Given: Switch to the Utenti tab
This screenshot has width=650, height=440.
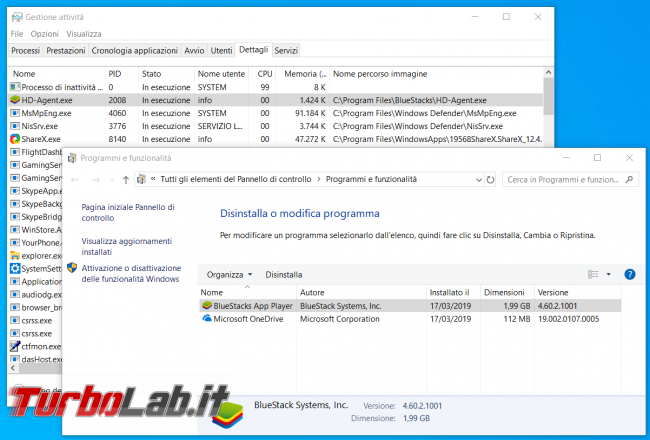Looking at the screenshot, I should 221,51.
